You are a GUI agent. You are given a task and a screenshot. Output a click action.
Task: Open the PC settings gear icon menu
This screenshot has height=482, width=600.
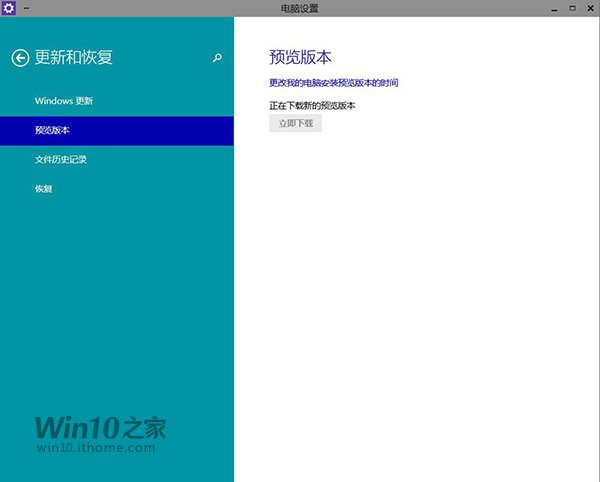pos(8,8)
